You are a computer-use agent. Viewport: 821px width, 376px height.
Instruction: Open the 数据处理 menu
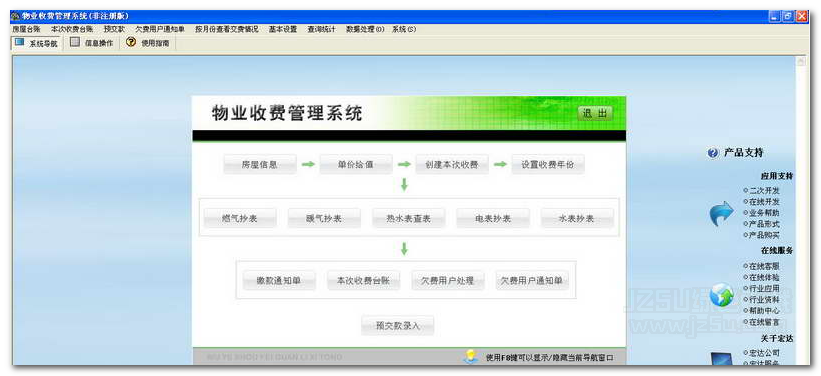pos(365,29)
